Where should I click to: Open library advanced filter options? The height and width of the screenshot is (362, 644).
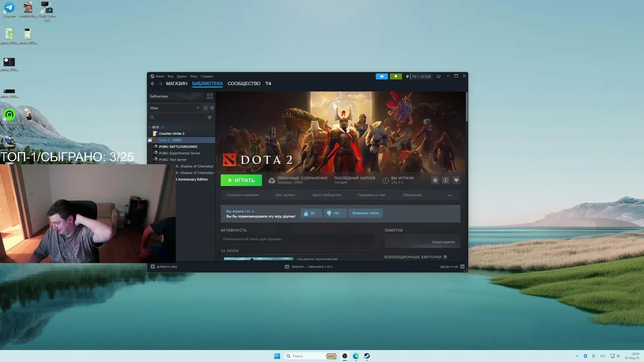click(210, 118)
